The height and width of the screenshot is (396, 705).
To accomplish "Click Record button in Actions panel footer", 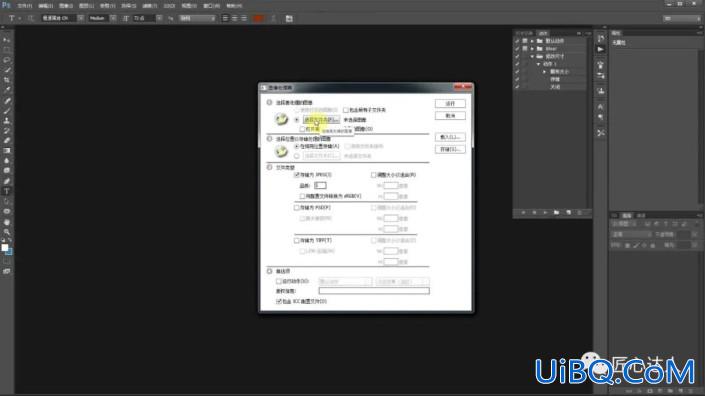I will click(x=534, y=212).
